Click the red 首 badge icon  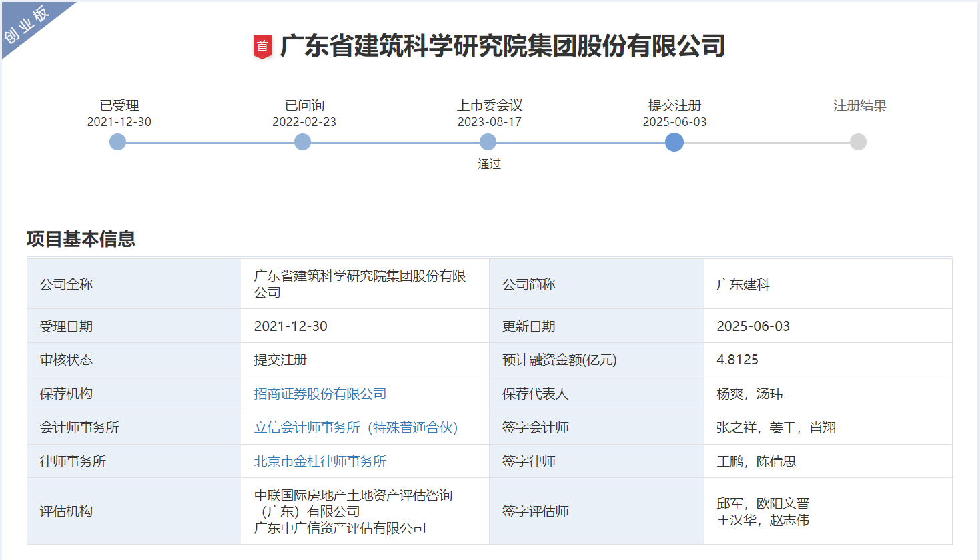[262, 47]
